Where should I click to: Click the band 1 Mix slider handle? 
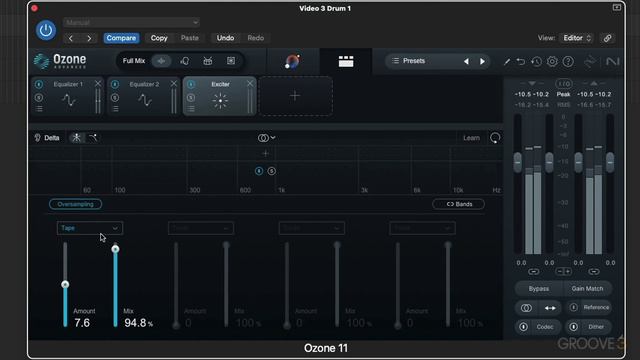coord(116,249)
